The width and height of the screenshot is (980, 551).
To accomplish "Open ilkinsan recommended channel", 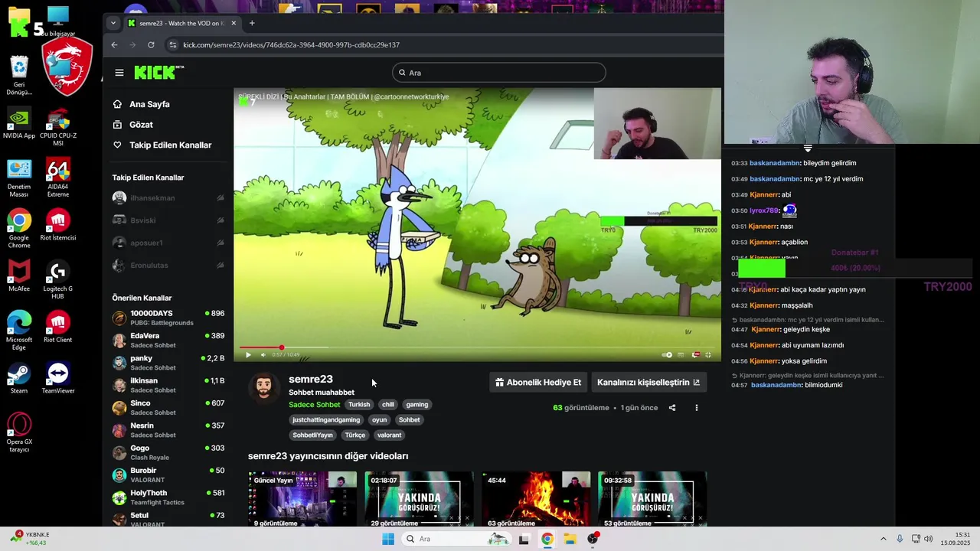I will tap(168, 385).
